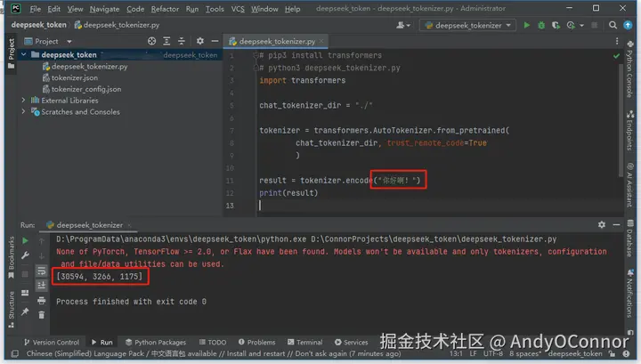Click 13:1 cursor position in status bar
The height and width of the screenshot is (364, 641).
pos(456,353)
